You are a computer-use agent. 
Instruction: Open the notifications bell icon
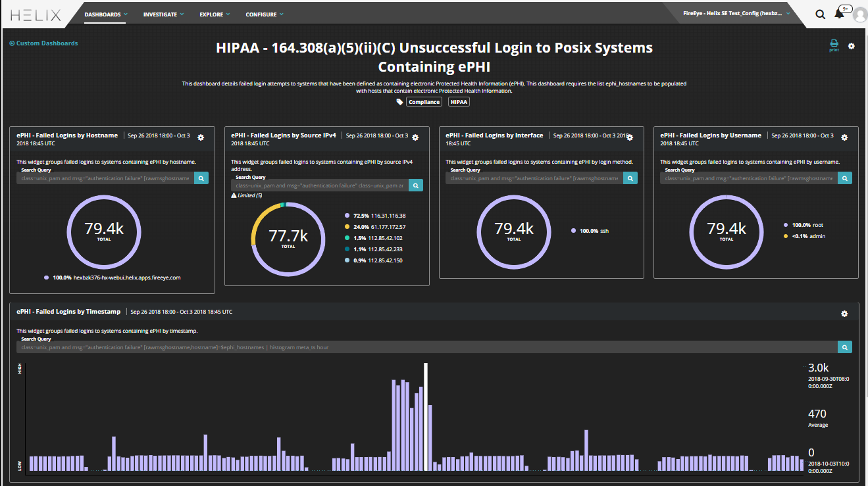pyautogui.click(x=839, y=14)
